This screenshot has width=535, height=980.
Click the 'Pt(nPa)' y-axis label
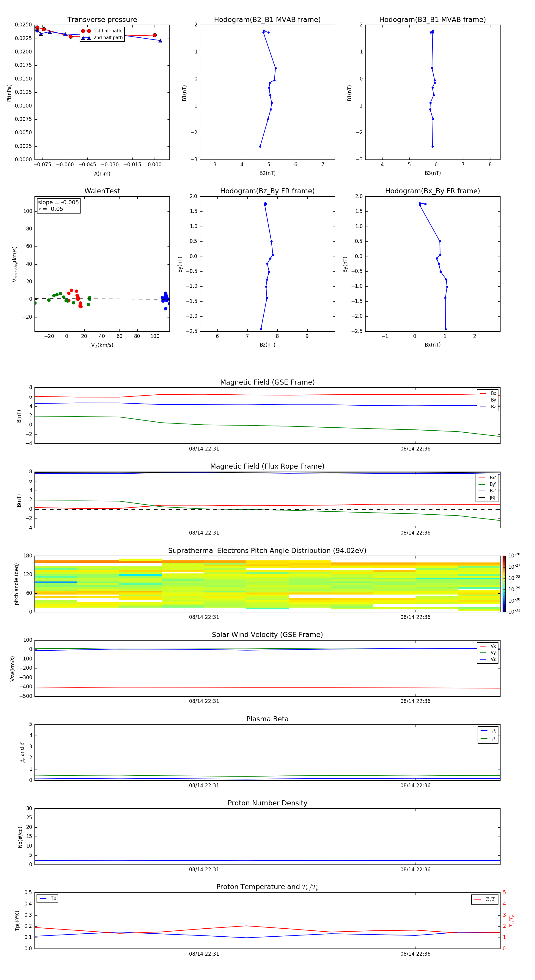click(9, 93)
